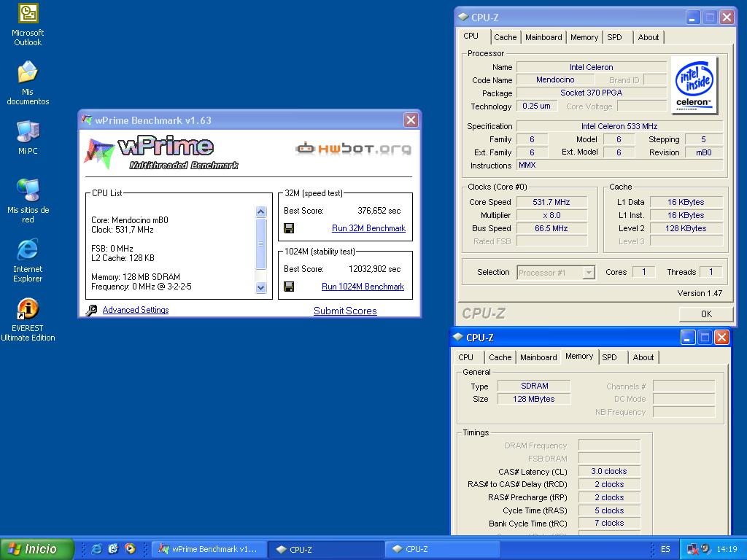747x560 pixels.
Task: Select the Mis documentos desktop icon
Action: click(x=28, y=83)
